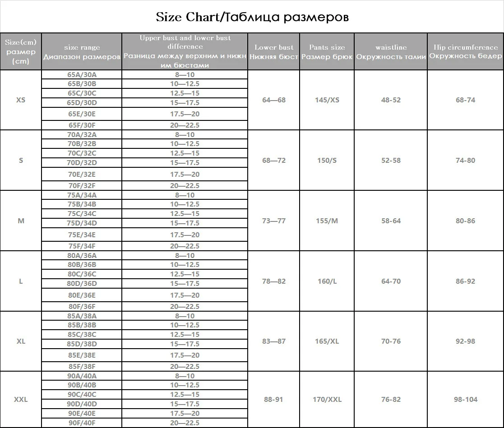Click the waistline column header
Screen dimensions: 504x428
(391, 52)
